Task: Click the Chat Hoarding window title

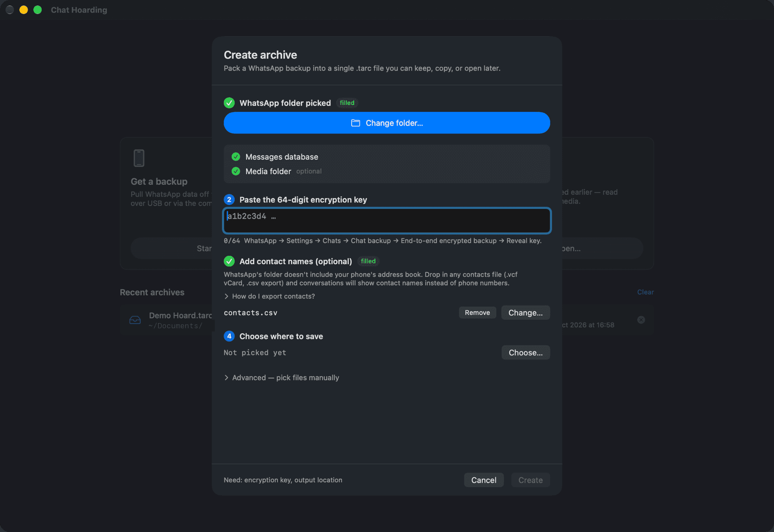Action: click(x=79, y=10)
